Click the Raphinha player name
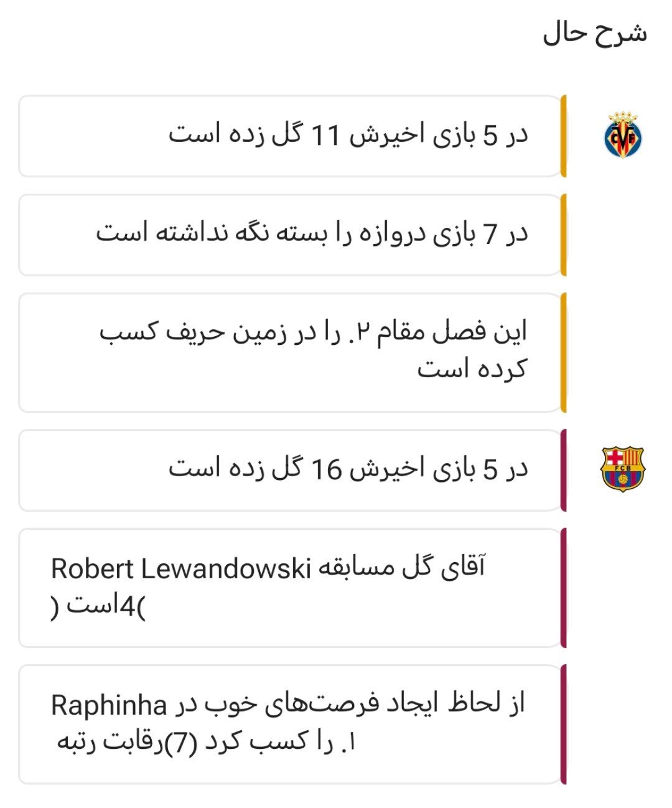 tap(109, 706)
